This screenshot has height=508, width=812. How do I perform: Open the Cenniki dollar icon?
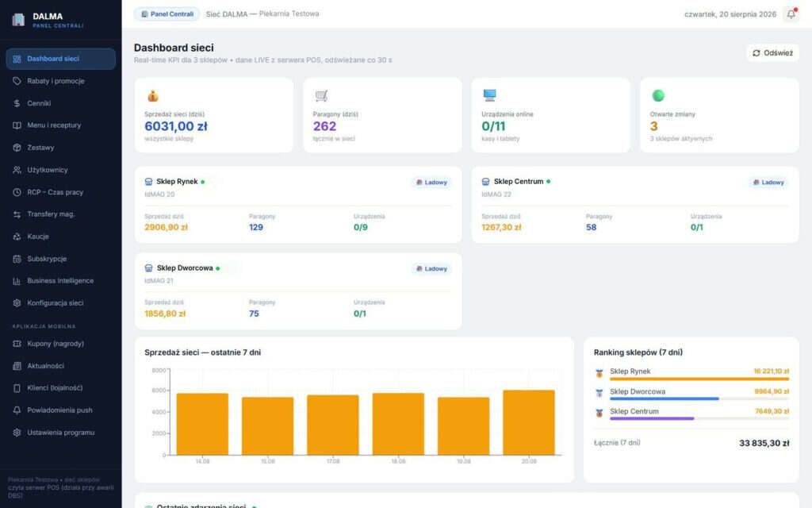tap(17, 103)
